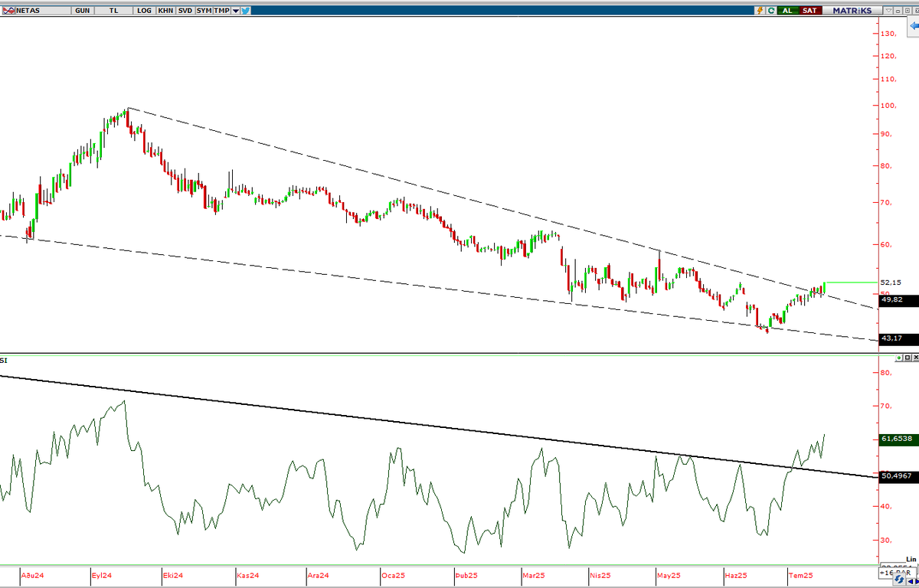Click the green dot RSI panel icon
Screen dimensions: 919x588
coord(899,358)
